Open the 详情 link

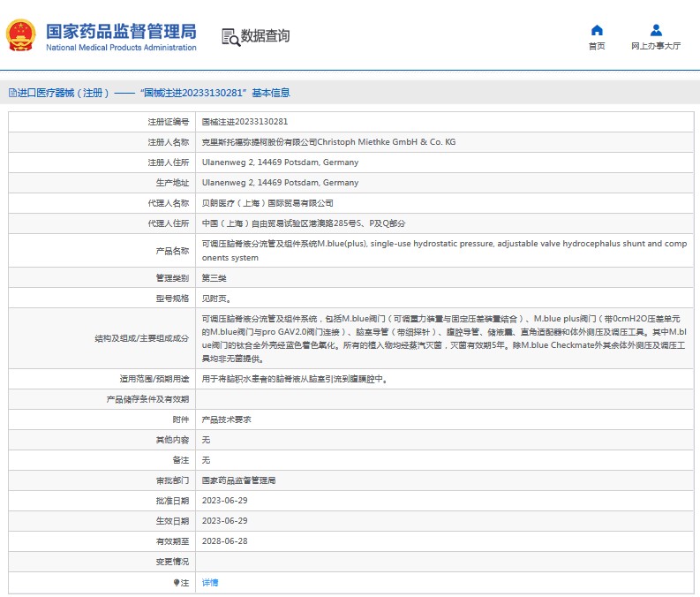[210, 582]
